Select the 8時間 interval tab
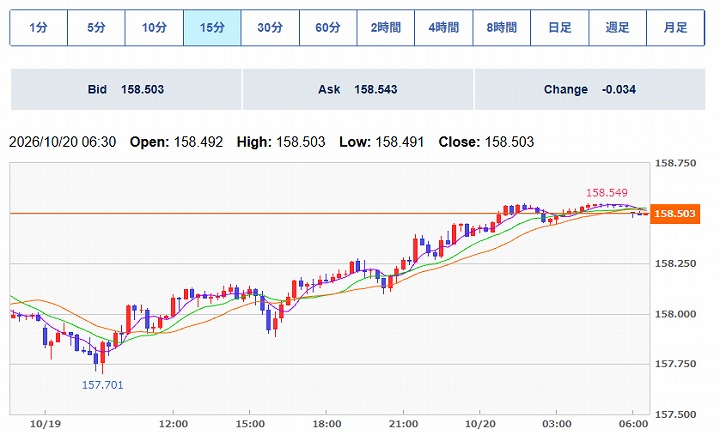This screenshot has width=720, height=435. point(501,28)
